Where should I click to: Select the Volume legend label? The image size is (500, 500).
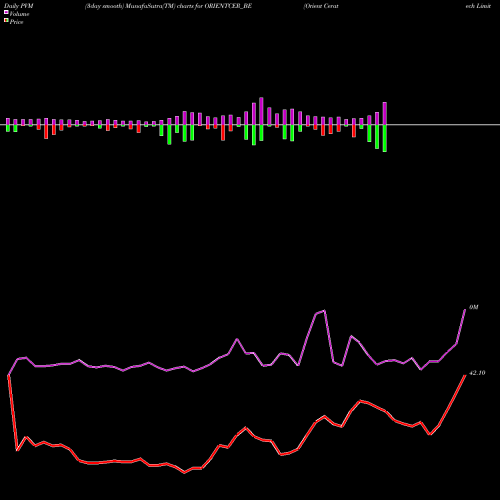(19, 14)
